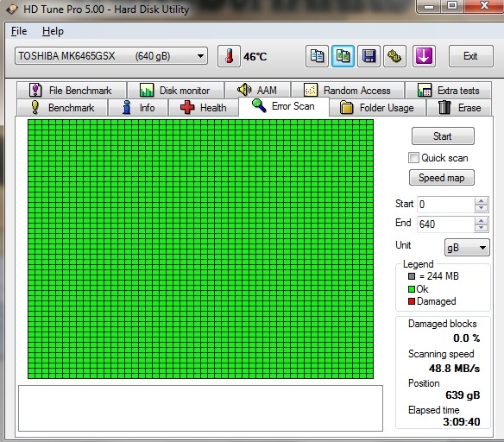Open the Help menu
The image size is (504, 442).
coord(53,31)
